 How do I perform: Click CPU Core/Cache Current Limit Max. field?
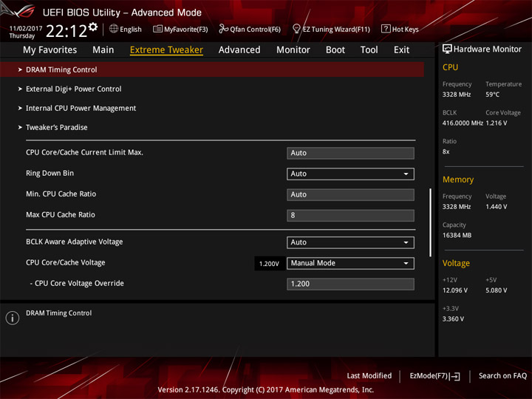pyautogui.click(x=350, y=153)
